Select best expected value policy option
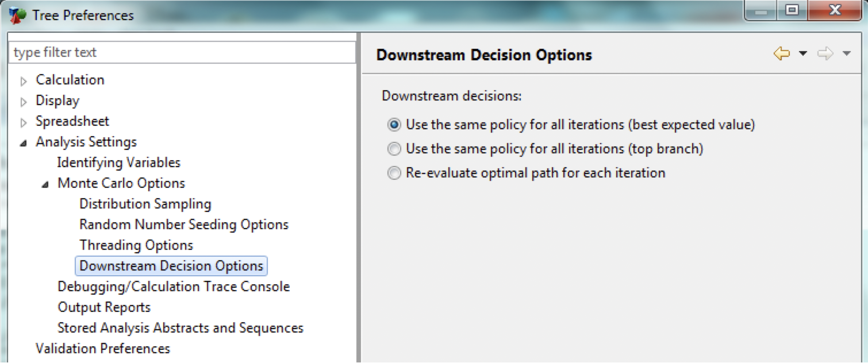This screenshot has height=363, width=868. (394, 125)
